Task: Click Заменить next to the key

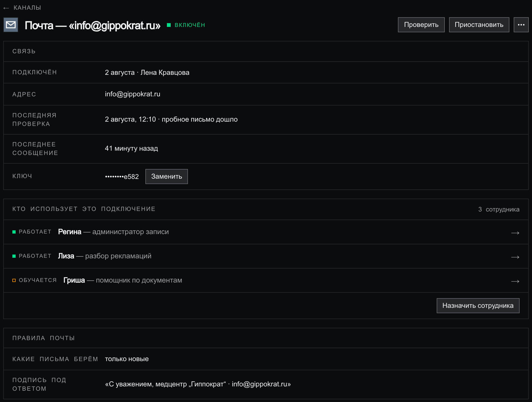Action: pos(166,177)
